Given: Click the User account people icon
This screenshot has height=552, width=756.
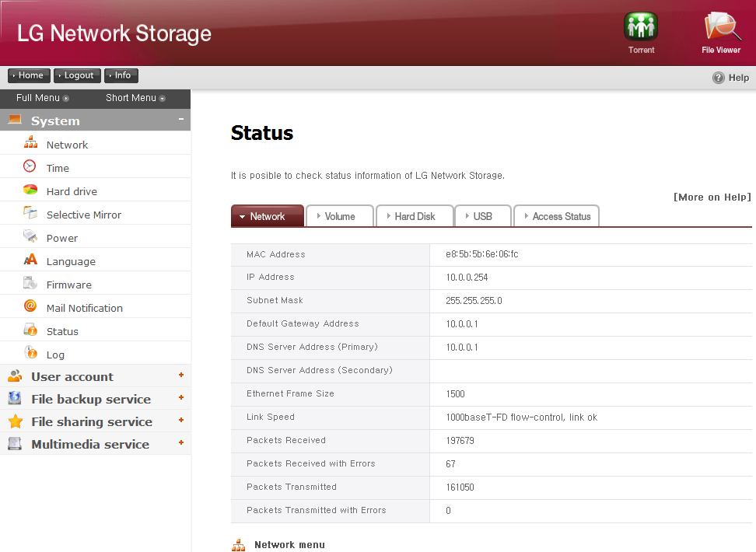Looking at the screenshot, I should pos(15,376).
